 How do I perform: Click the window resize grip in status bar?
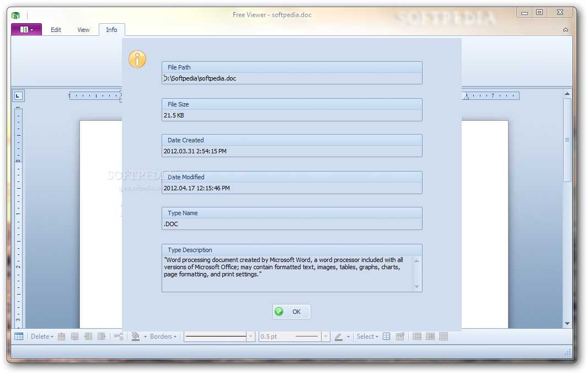click(568, 352)
